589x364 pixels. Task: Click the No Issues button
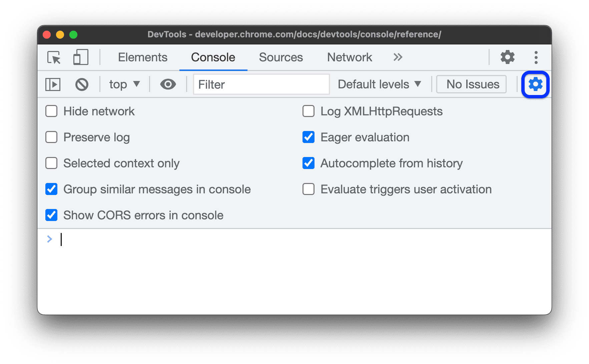(471, 84)
